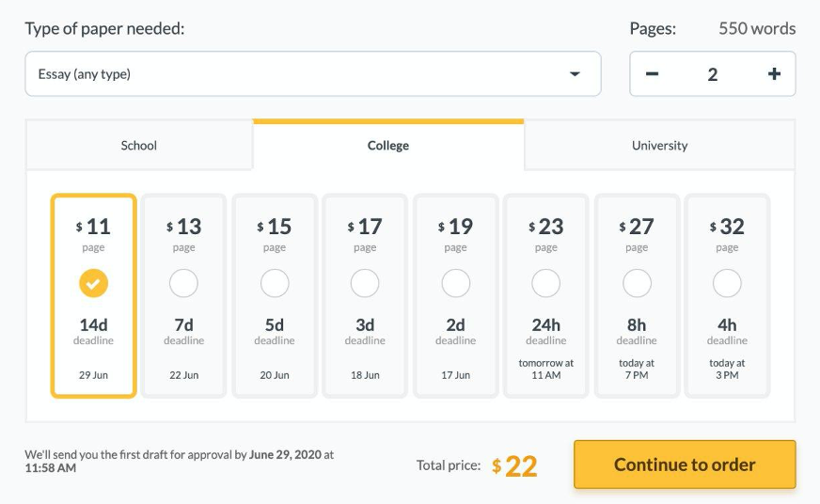Screen dimensions: 820x504
Task: Click the minus icon to decrease pages
Action: 653,74
